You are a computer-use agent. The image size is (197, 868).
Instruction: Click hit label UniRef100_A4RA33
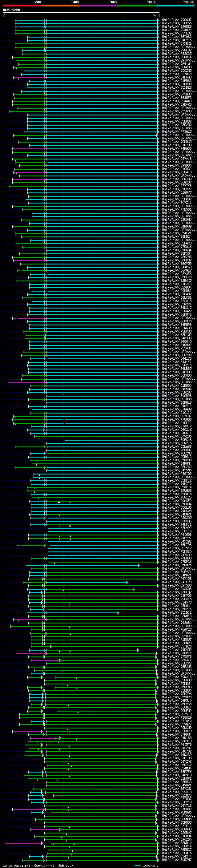pos(177,149)
